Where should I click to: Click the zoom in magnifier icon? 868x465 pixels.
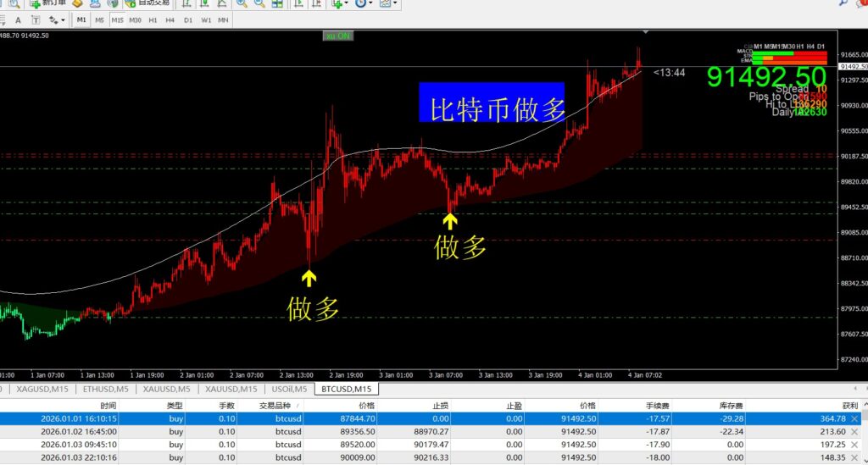pos(242,3)
